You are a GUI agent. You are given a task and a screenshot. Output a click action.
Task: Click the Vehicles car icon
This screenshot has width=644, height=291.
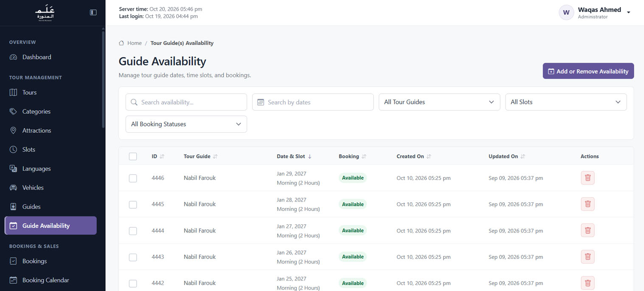(13, 188)
